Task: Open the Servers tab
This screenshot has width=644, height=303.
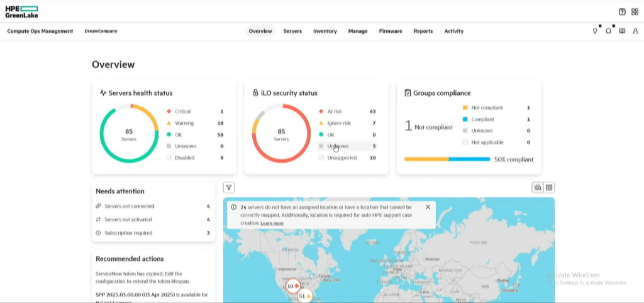Action: (292, 31)
